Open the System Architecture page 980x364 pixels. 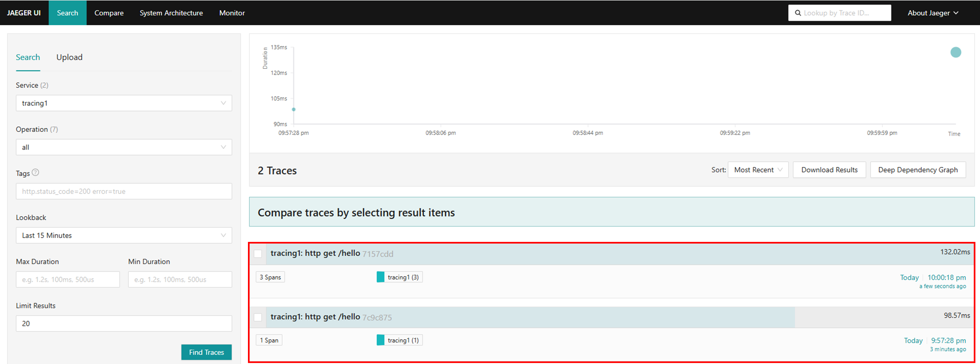point(171,13)
